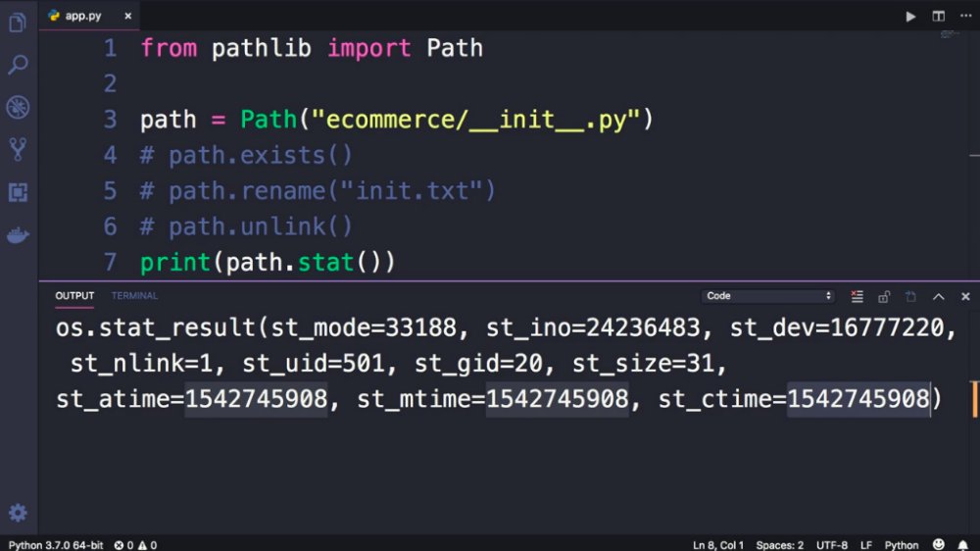Viewport: 980px width, 551px height.
Task: Open the Code output channel dropdown
Action: coord(768,296)
